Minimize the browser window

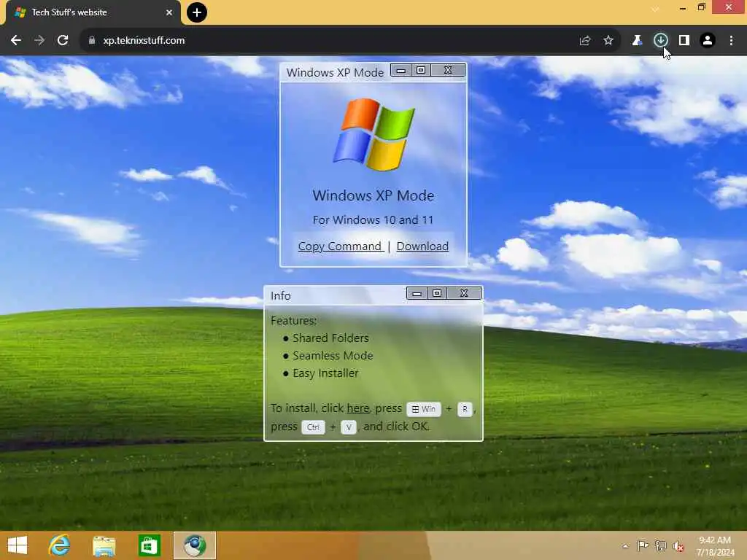(x=683, y=8)
